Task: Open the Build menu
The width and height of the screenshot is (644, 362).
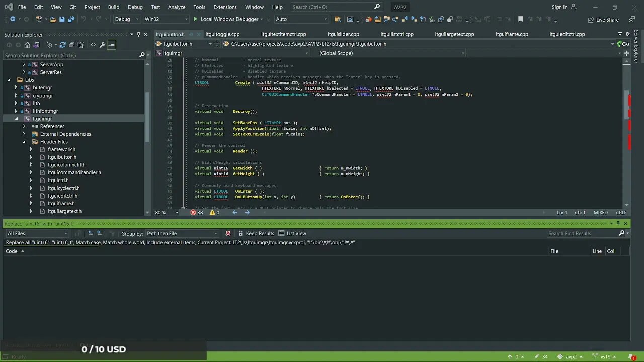Action: click(x=113, y=7)
